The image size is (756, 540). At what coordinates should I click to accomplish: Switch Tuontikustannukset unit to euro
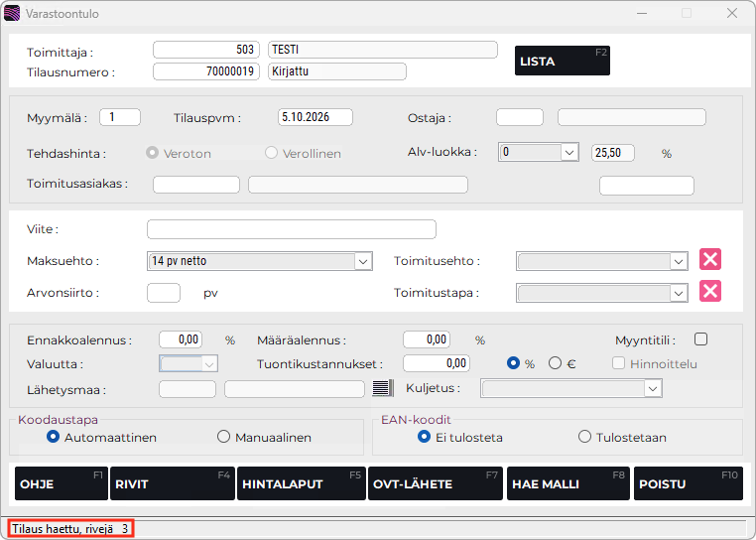(x=555, y=363)
